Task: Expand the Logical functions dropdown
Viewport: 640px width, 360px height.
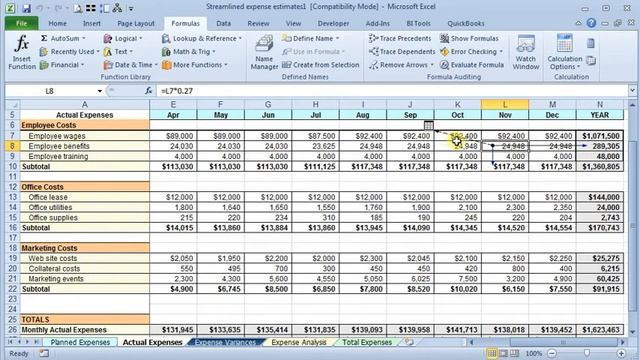Action: (123, 38)
